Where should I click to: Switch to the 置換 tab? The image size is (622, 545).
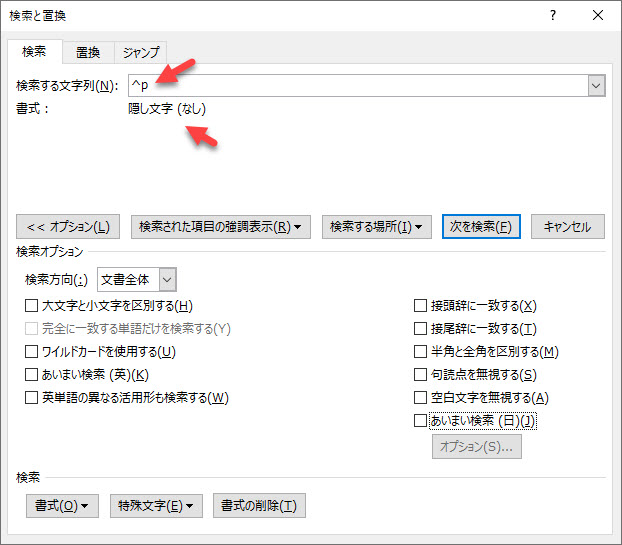tap(87, 52)
